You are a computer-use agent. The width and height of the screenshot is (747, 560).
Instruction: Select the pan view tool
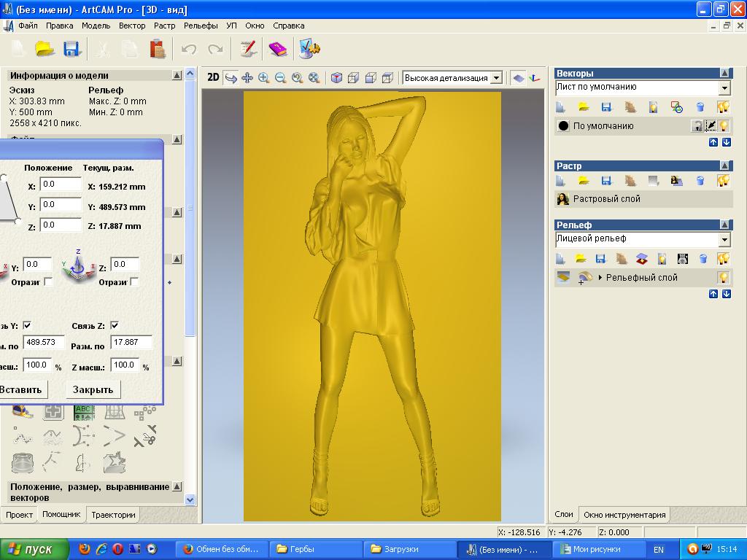(247, 78)
